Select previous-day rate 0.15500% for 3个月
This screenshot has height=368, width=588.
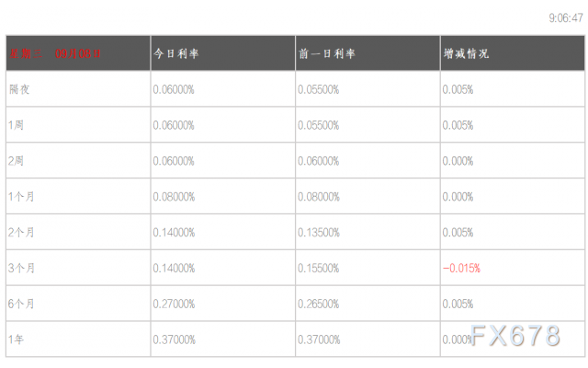(x=319, y=269)
